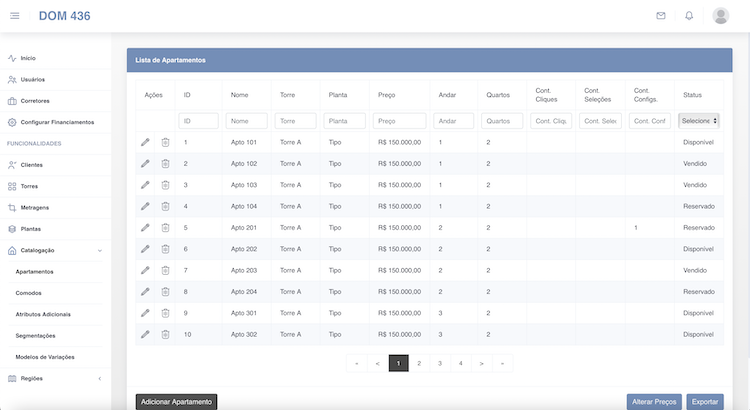
Task: Focus the Cont. Cliques filter field
Action: click(551, 121)
